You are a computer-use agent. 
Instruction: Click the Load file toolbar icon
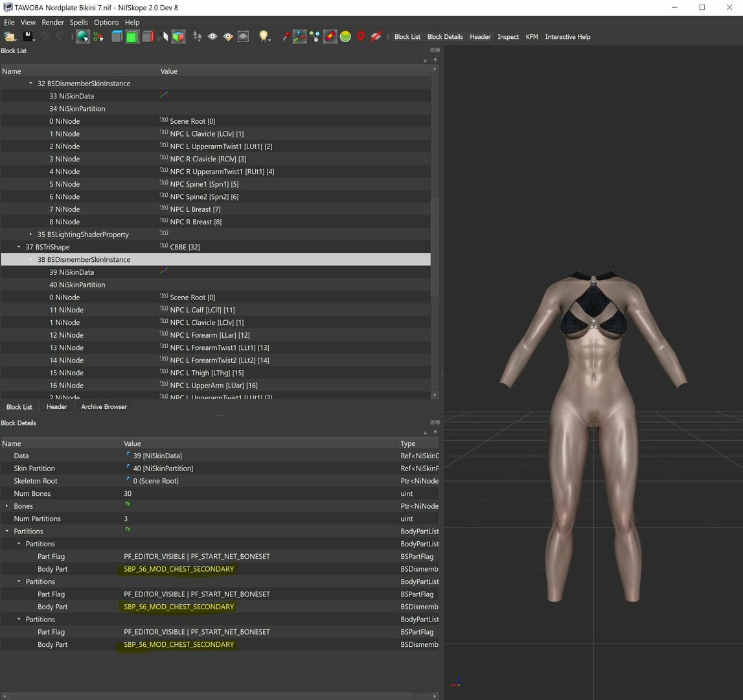[x=10, y=36]
